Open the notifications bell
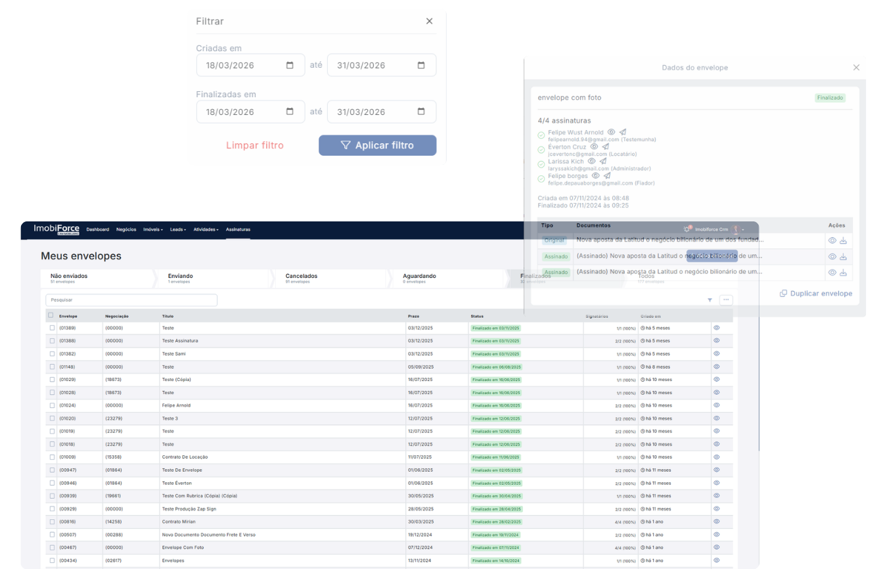Viewport: 887px width, 588px height. coord(687,229)
